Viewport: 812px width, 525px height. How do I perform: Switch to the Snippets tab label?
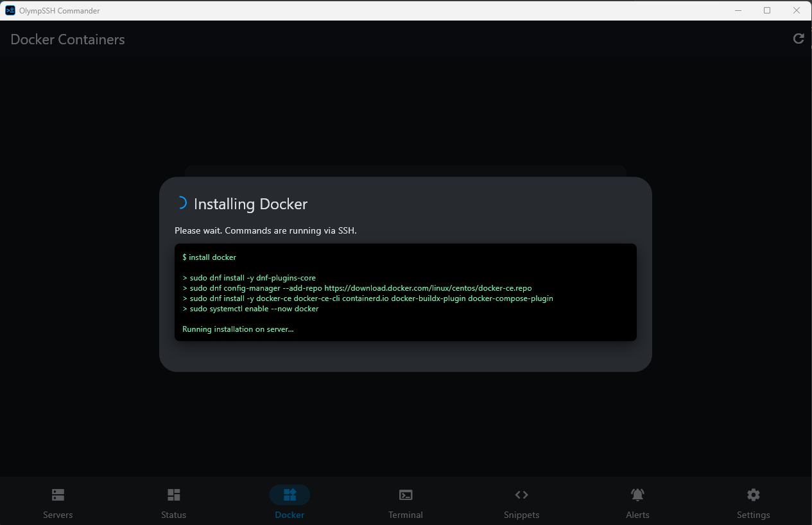pyautogui.click(x=521, y=515)
